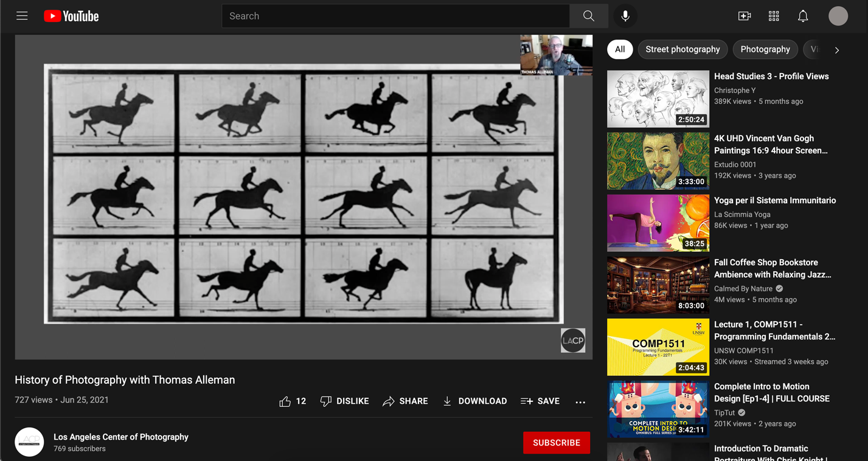Screen dimensions: 868x461
Task: Click channel name TipTut
Action: pos(724,413)
